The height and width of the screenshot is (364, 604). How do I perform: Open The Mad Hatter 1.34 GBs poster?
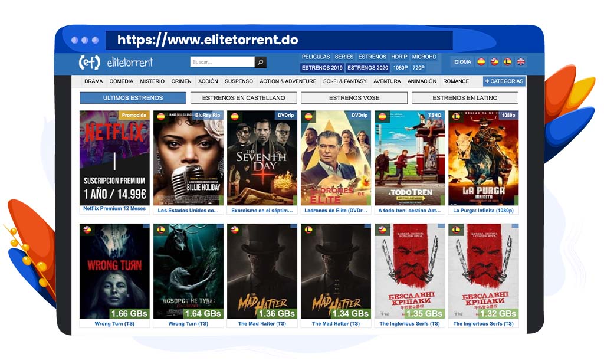click(x=336, y=271)
